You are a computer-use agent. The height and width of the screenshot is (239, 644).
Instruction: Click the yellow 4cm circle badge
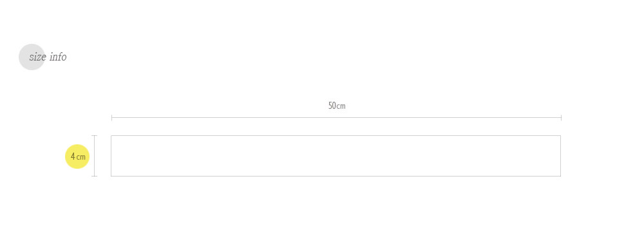(77, 157)
